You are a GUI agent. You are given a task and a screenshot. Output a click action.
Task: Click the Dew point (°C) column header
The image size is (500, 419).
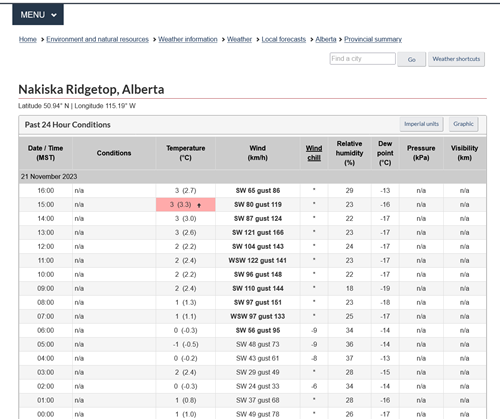pos(385,153)
